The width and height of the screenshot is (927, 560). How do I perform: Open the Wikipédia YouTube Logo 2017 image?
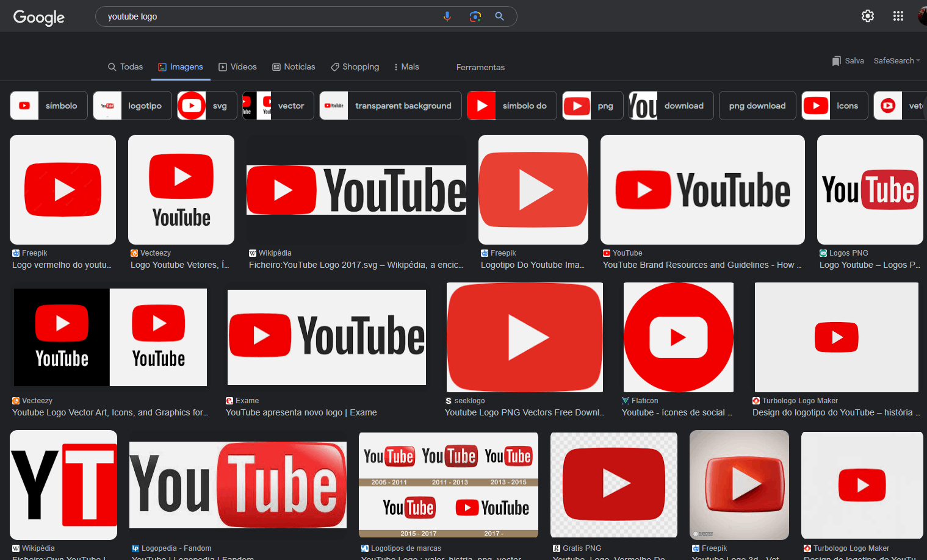pos(356,190)
